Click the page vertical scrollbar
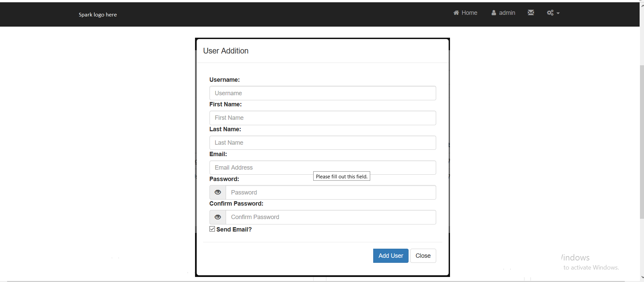 click(x=642, y=141)
